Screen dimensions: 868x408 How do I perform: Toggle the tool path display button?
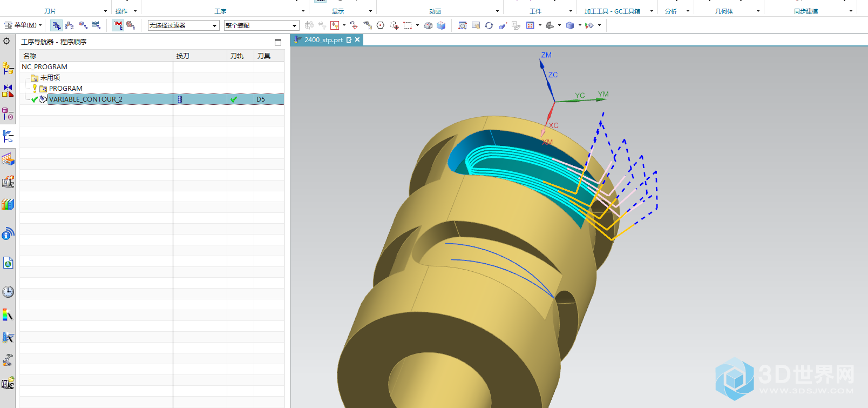tap(118, 25)
